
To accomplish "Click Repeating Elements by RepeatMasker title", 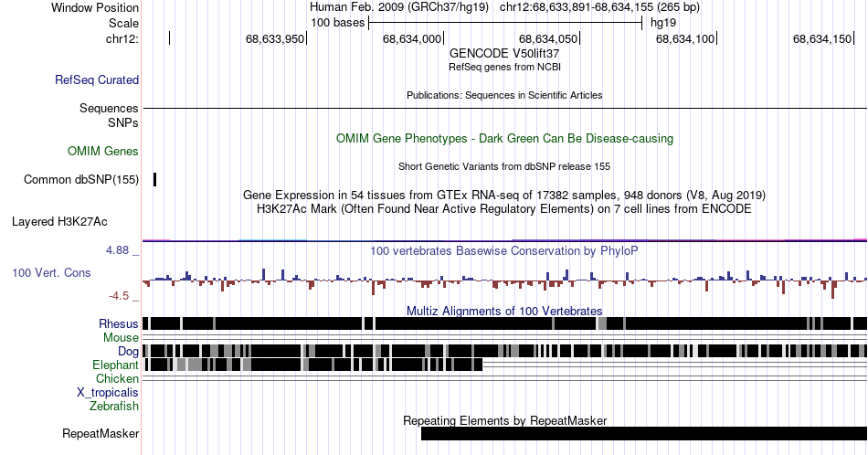I will point(504,420).
